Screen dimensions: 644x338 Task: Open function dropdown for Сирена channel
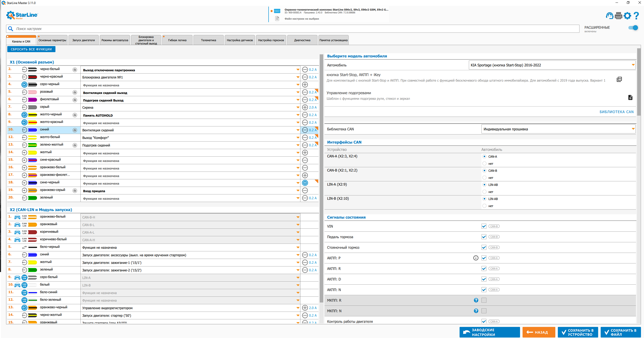298,108
